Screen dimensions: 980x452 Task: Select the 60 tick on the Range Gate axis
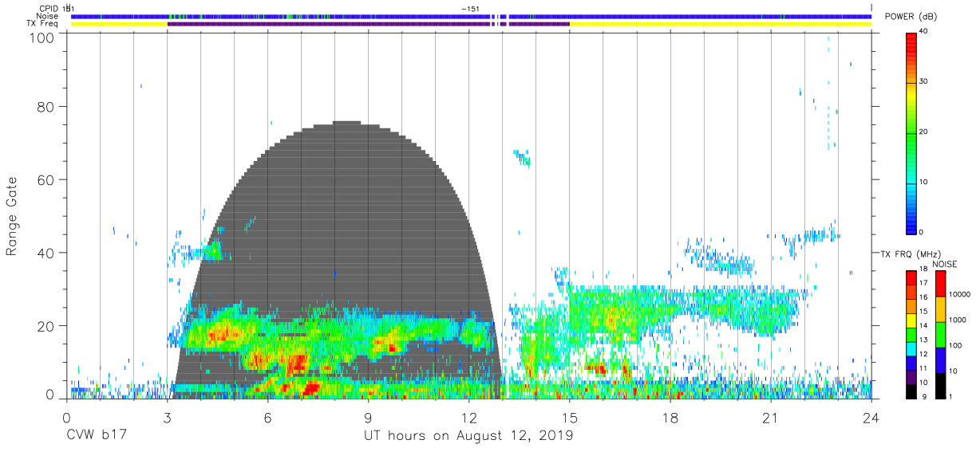45,179
